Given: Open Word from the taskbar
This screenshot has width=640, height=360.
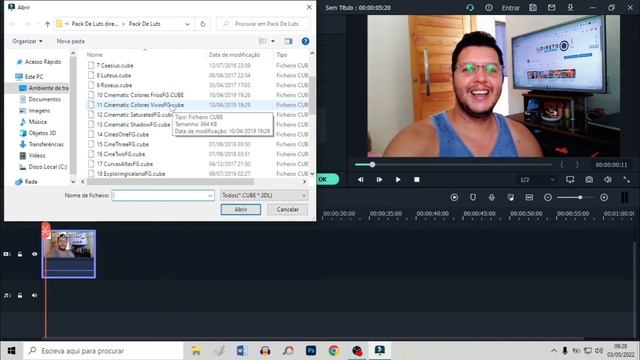Looking at the screenshot, I should point(242,351).
